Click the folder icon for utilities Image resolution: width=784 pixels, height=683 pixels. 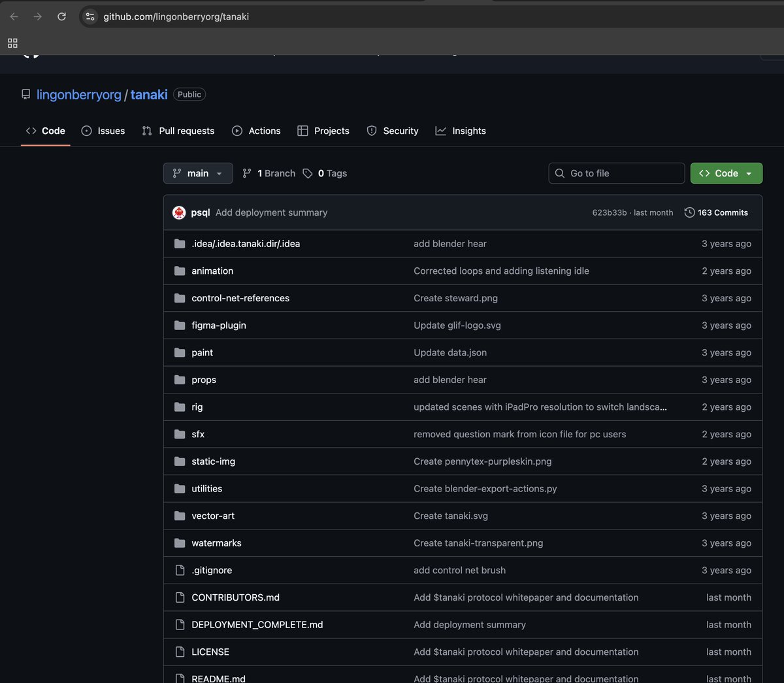coord(180,488)
